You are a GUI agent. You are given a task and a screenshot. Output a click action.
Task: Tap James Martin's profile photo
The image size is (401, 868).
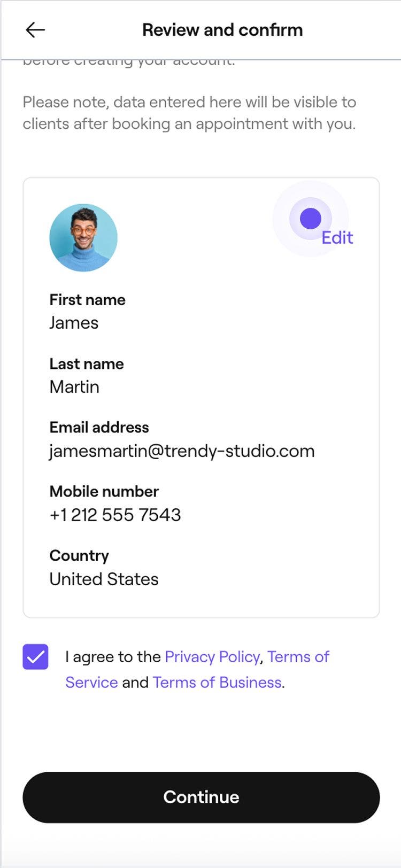(83, 238)
